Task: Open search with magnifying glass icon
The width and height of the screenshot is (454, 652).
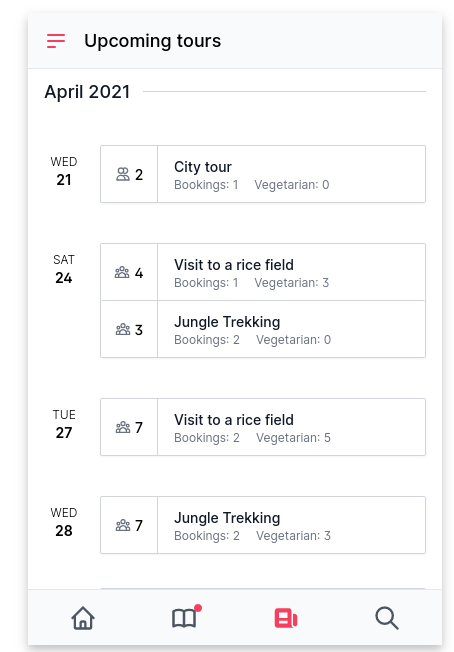Action: click(x=387, y=618)
